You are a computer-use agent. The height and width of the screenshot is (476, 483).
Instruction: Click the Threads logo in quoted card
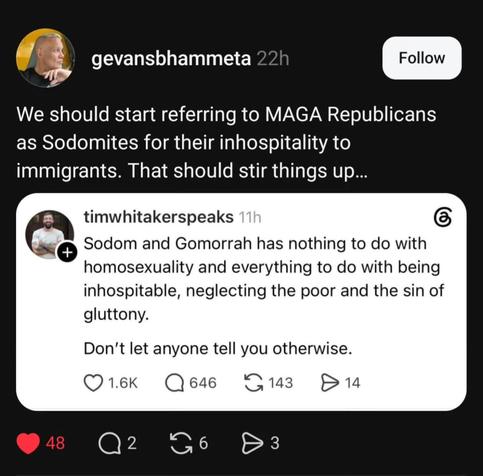pos(443,218)
